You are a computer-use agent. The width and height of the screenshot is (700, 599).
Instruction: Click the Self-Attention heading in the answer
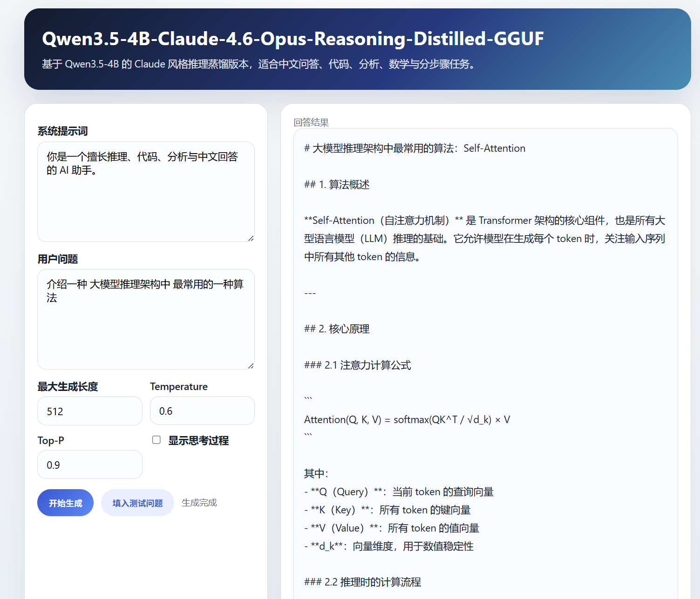415,148
